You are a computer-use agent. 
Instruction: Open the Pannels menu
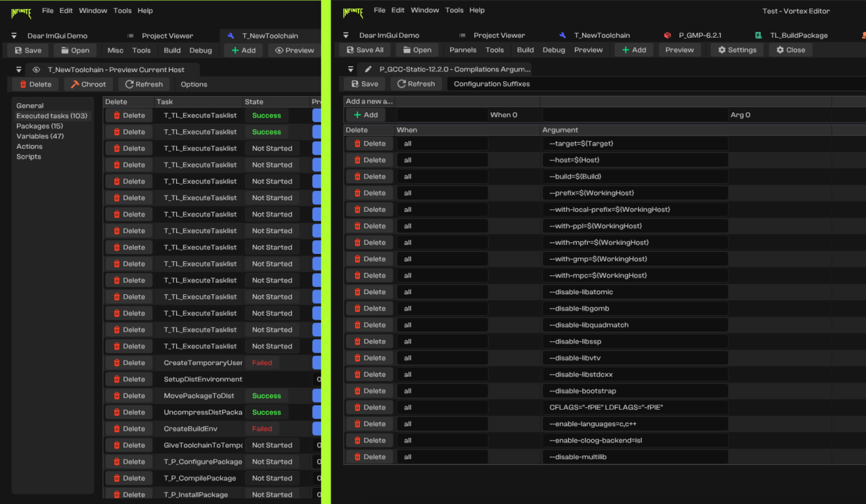click(463, 50)
